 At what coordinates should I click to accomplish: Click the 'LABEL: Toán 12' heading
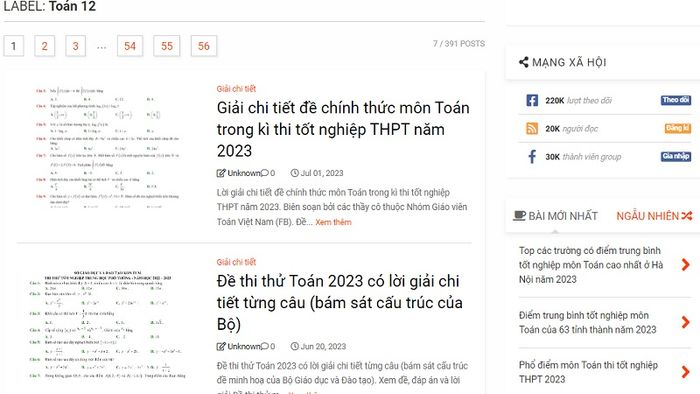pyautogui.click(x=50, y=6)
